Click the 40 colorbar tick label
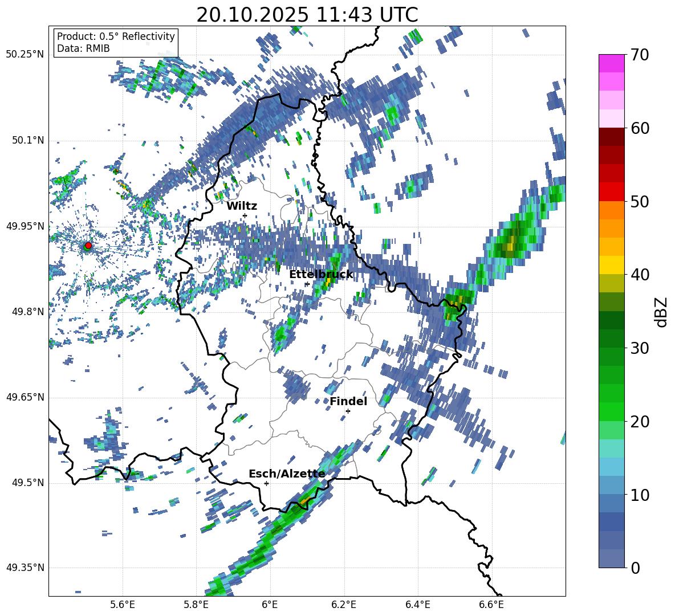Screen dimensions: 675x616 pyautogui.click(x=640, y=275)
